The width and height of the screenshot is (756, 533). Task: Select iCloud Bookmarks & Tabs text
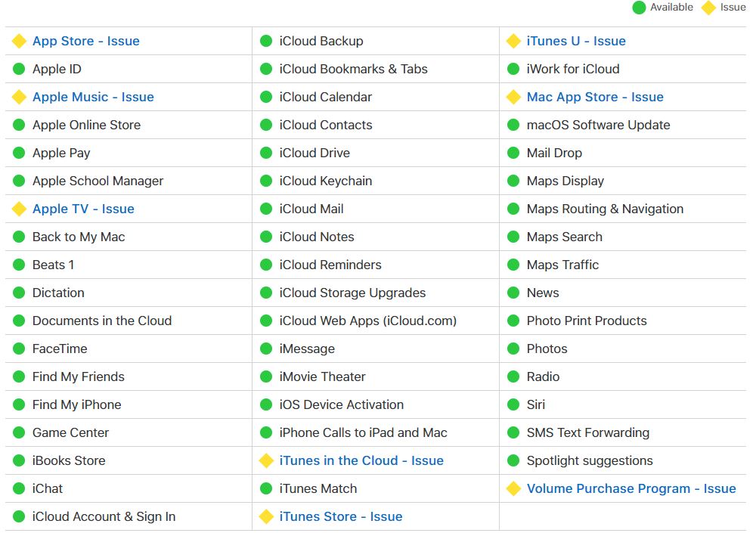point(353,69)
